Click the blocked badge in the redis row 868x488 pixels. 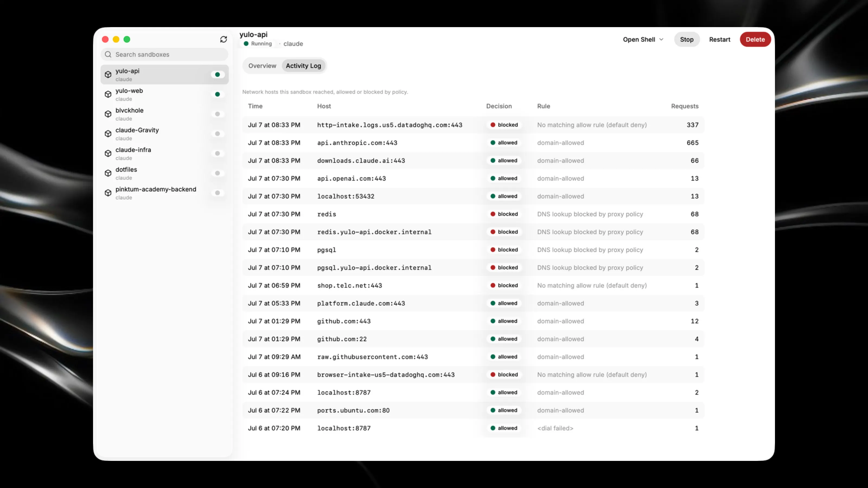(x=504, y=214)
